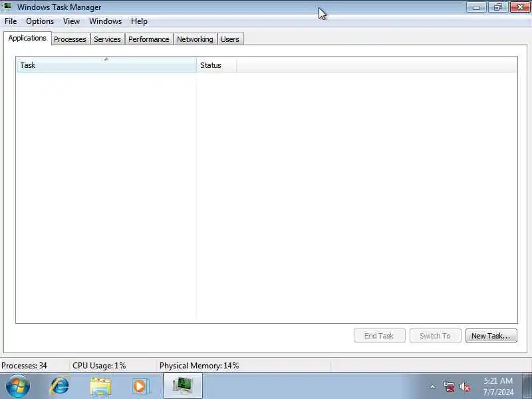Switch to the Users tab
Image resolution: width=532 pixels, height=399 pixels.
tap(230, 39)
